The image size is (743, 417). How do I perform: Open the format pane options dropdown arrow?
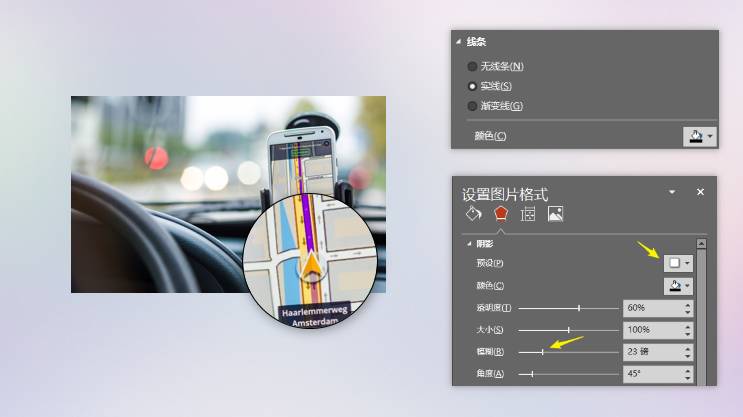(672, 192)
